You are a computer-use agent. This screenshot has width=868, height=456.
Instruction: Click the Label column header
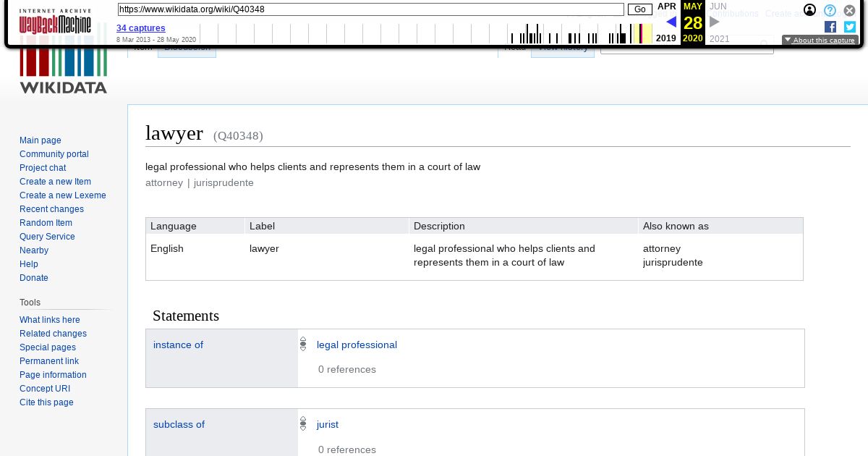click(x=326, y=226)
